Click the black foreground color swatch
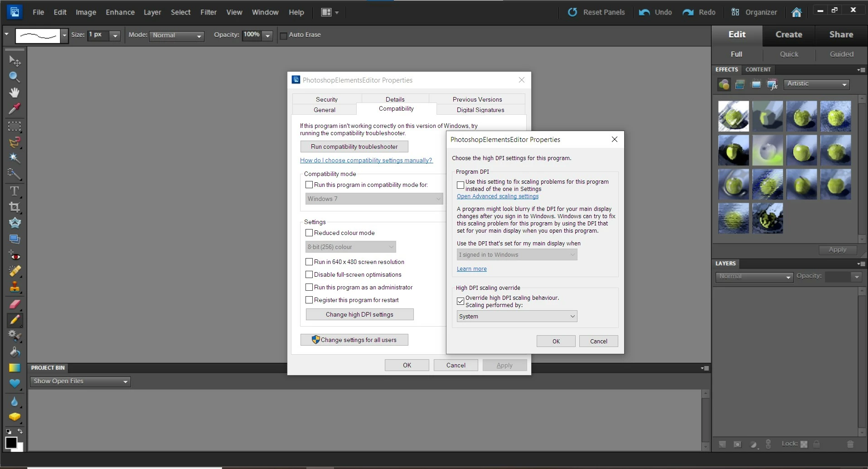 click(11, 443)
